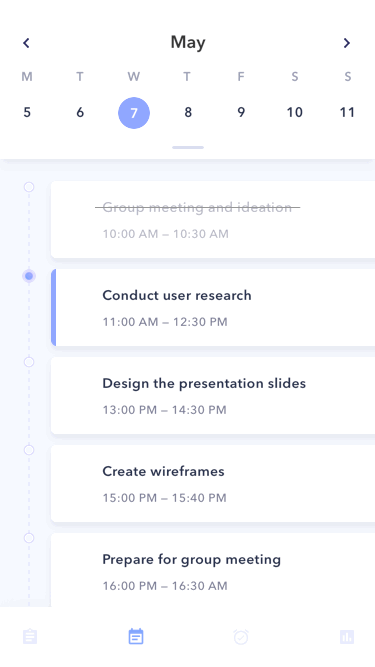
Task: Select Saturday 10 in the week strip
Action: click(x=294, y=112)
